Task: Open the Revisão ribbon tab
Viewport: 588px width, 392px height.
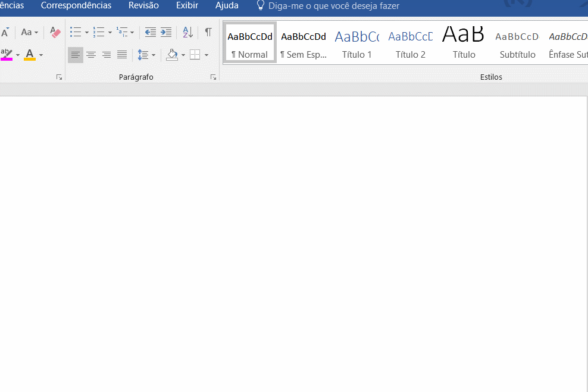Action: (143, 5)
